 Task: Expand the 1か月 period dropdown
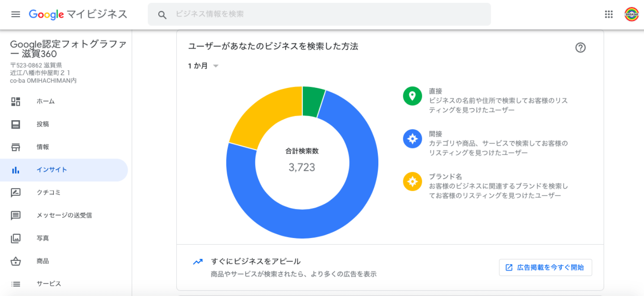click(204, 66)
